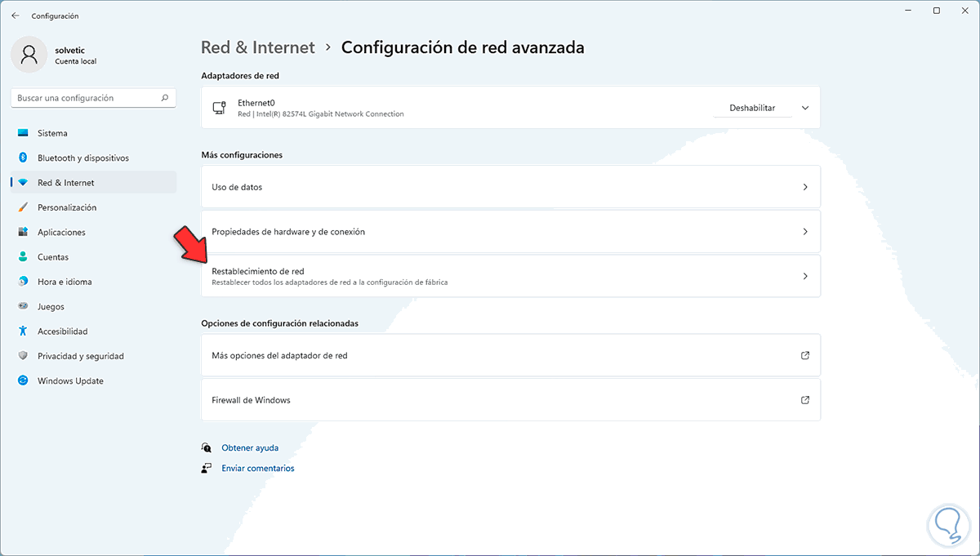Open Juegos settings

[94, 307]
